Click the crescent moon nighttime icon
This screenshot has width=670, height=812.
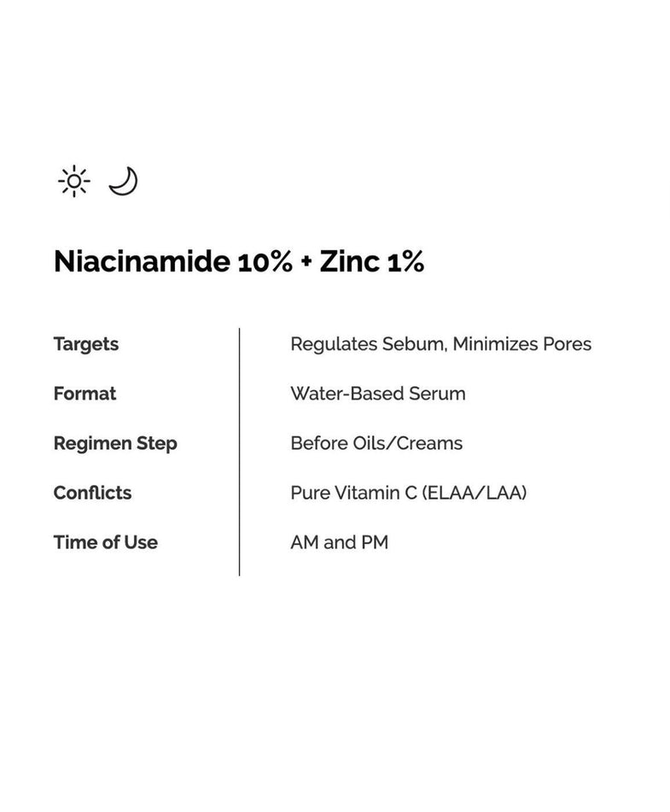click(x=124, y=180)
